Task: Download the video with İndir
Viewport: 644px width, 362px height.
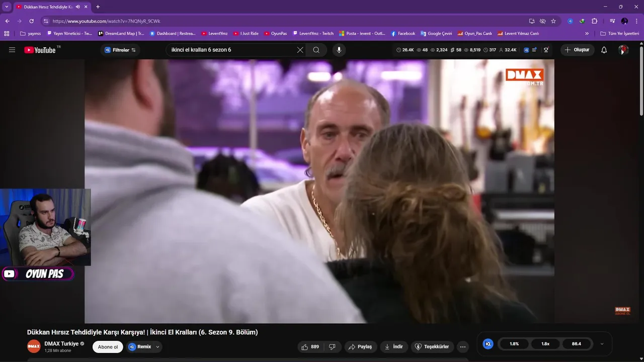Action: [x=394, y=346]
